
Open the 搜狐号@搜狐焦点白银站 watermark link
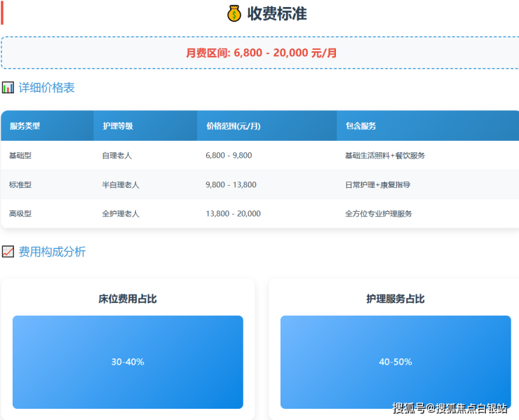point(450,408)
